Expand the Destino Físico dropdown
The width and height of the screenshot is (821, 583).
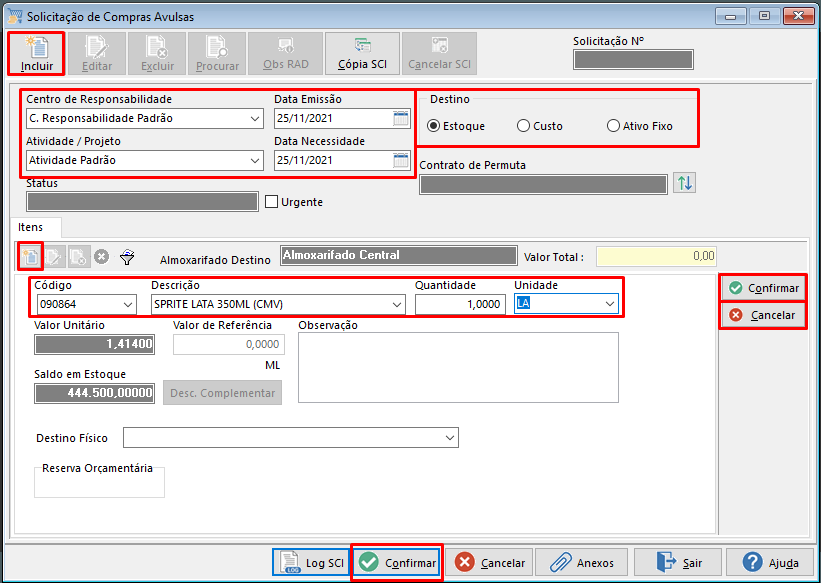[450, 438]
